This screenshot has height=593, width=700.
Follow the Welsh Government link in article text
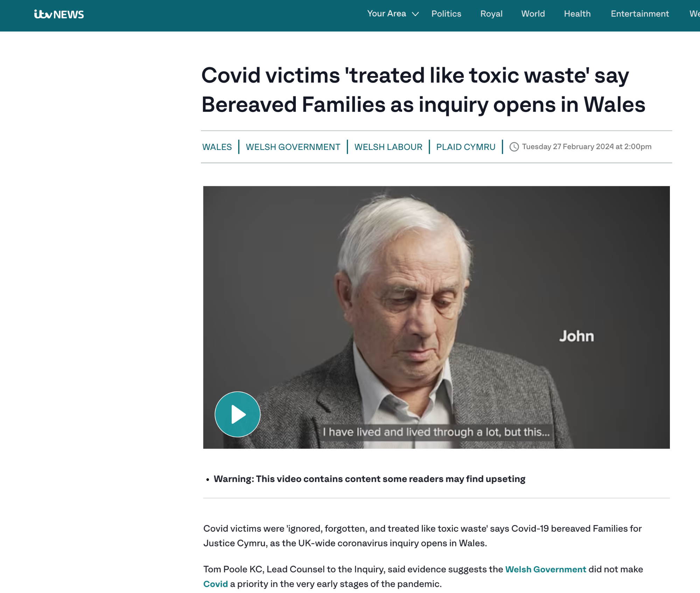pos(546,569)
